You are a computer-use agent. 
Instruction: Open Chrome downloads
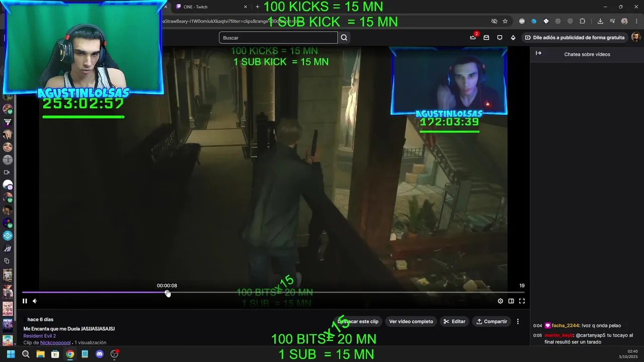[600, 21]
